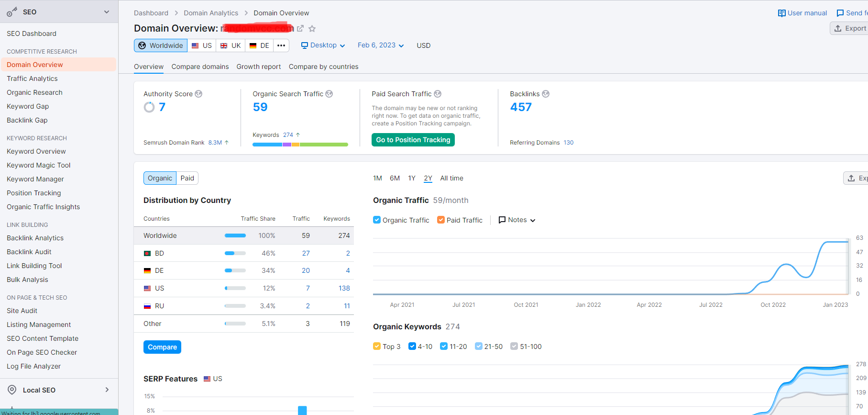The image size is (868, 415).
Task: Toggle the Organic Traffic checkbox
Action: 377,220
